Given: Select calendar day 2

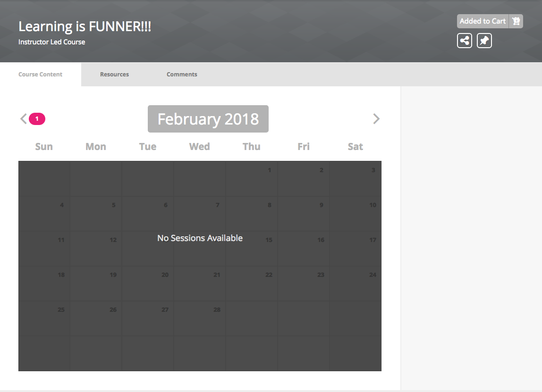Looking at the screenshot, I should 304,179.
